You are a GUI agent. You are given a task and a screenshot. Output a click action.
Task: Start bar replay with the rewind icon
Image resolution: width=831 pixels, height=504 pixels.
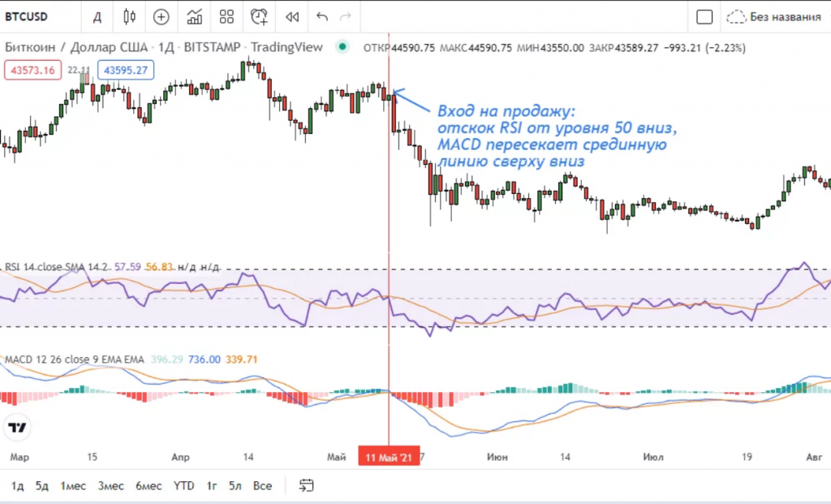[x=292, y=17]
